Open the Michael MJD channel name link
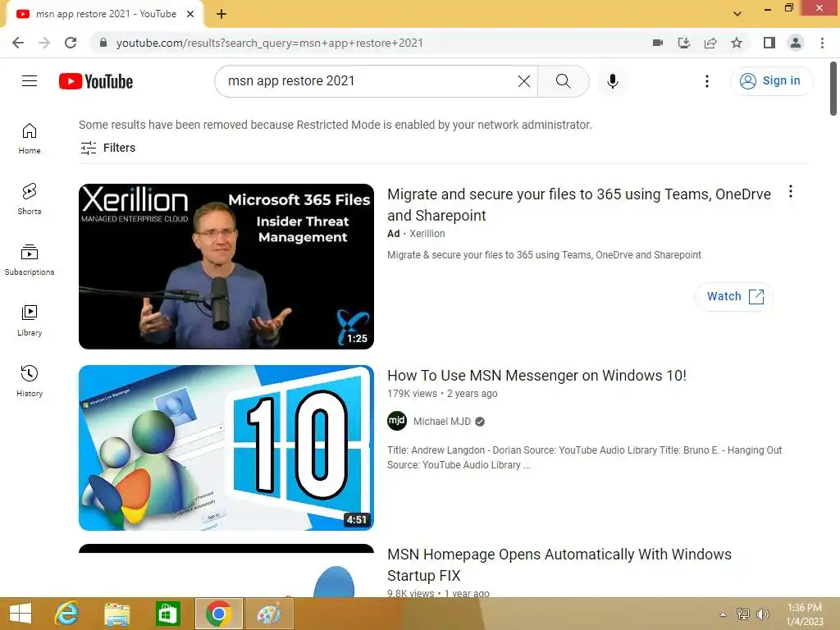 [442, 422]
